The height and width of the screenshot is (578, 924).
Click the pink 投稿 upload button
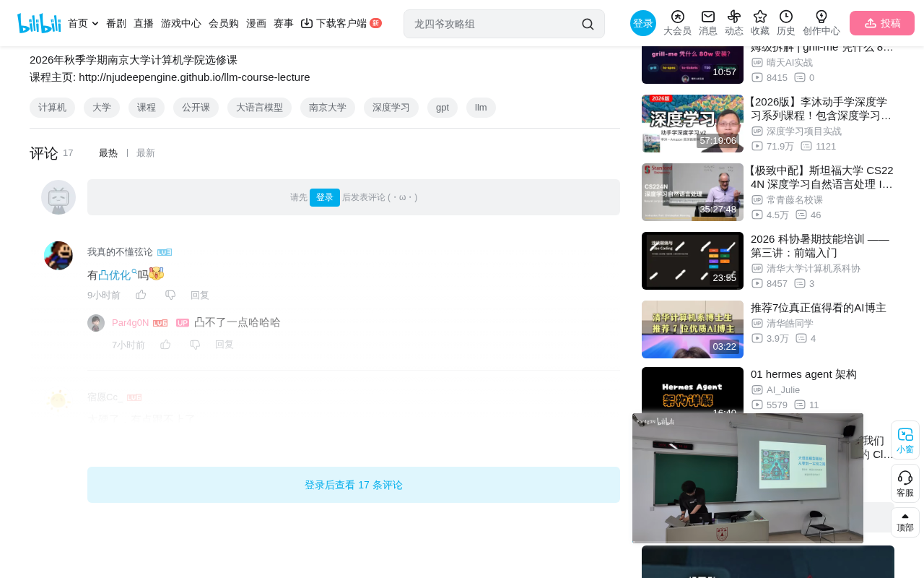[x=882, y=23]
